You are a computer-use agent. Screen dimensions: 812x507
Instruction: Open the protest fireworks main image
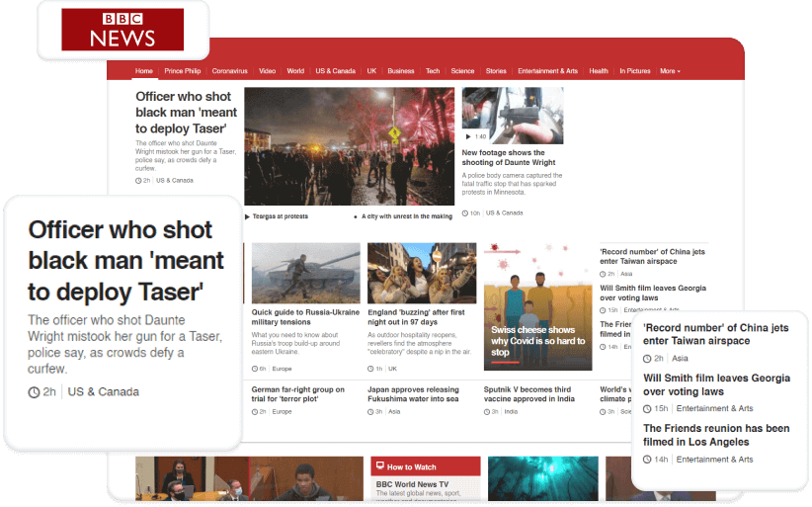[349, 146]
